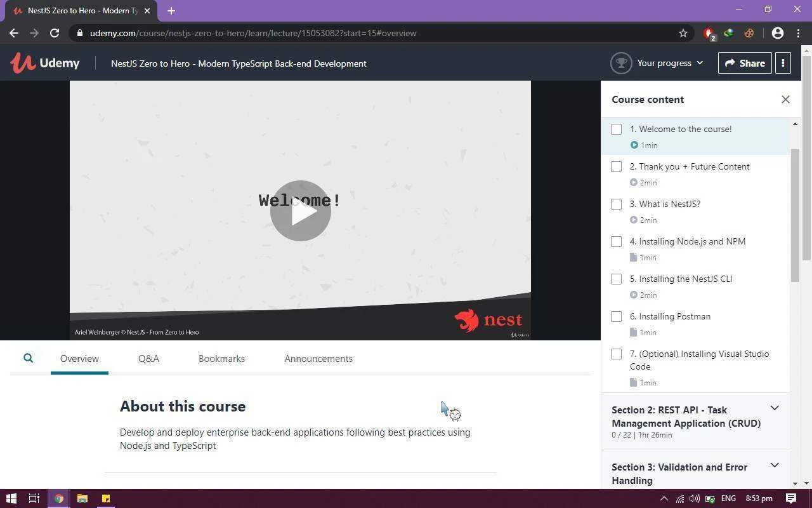The image size is (812, 508).
Task: Open Task View on the taskbar
Action: coord(34,498)
